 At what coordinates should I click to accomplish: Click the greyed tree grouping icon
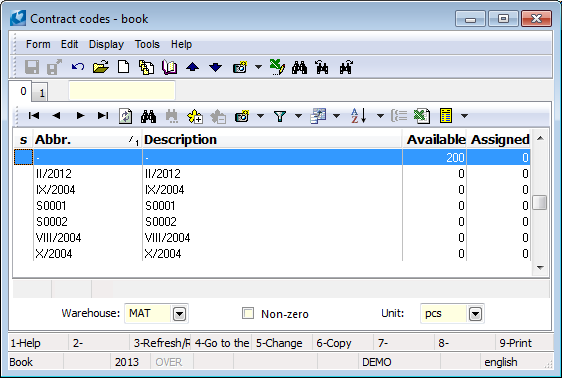399,116
